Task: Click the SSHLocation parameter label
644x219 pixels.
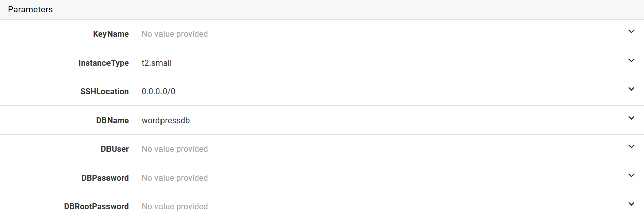Action: [x=103, y=92]
